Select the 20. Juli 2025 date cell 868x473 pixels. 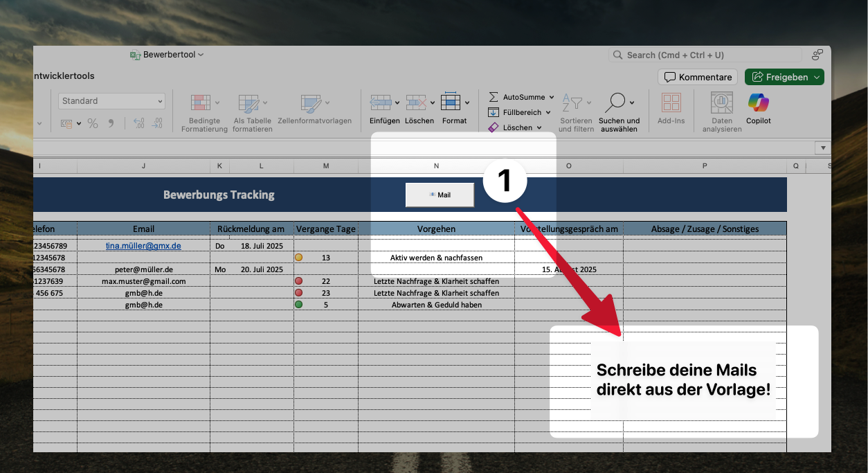click(262, 269)
